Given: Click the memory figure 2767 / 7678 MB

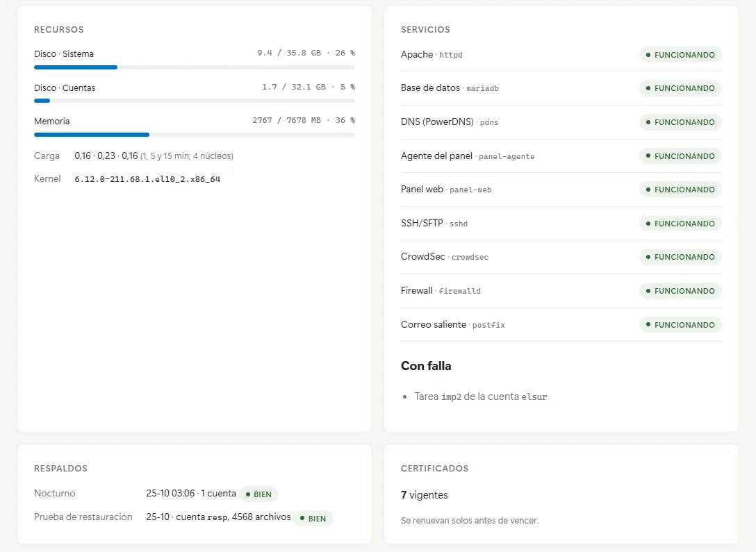Looking at the screenshot, I should coord(286,120).
